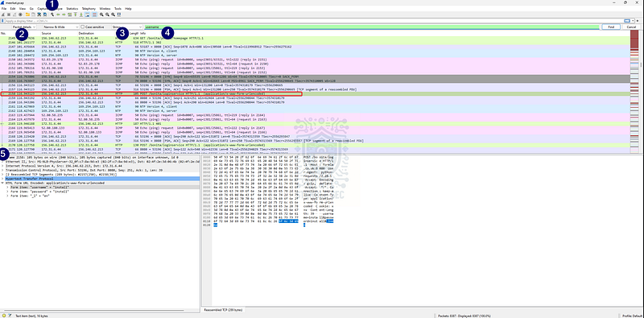644x318 pixels.
Task: Click the Find button
Action: pos(611,27)
